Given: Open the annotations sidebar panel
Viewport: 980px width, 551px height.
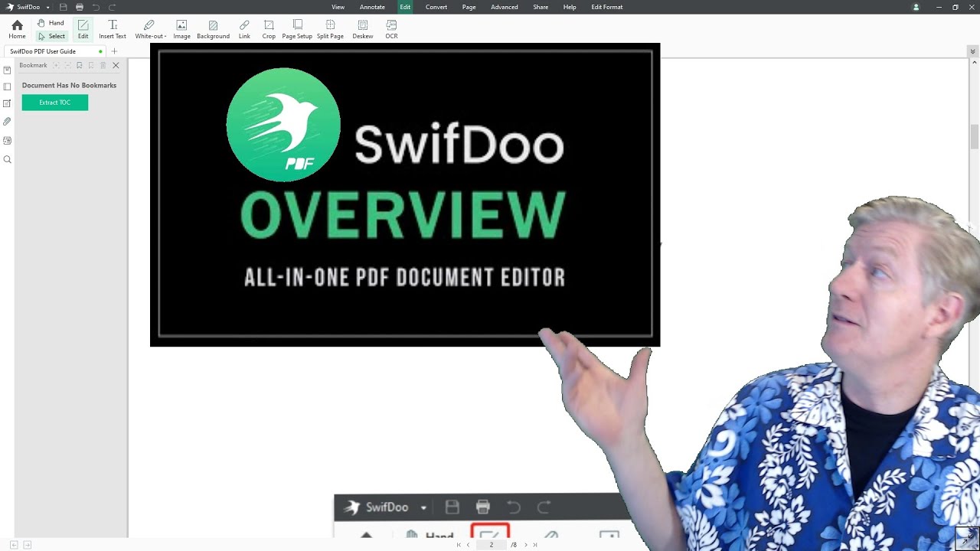Looking at the screenshot, I should tap(7, 103).
